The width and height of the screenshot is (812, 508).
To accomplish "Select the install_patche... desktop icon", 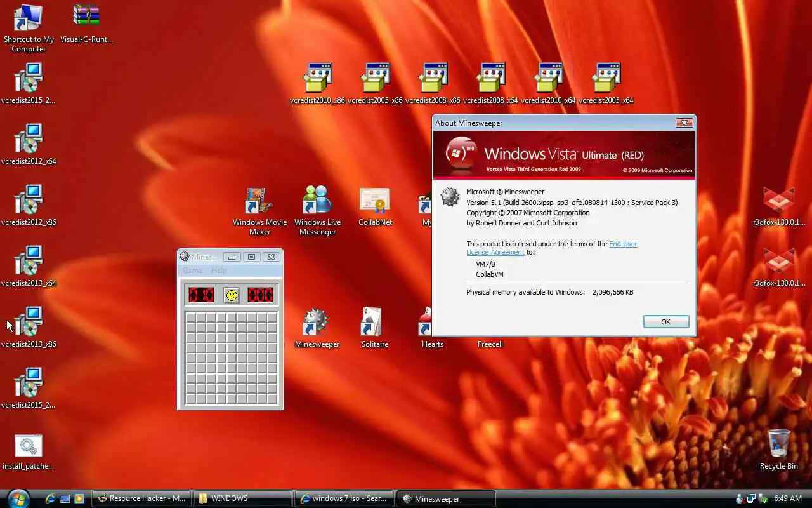I will (29, 452).
